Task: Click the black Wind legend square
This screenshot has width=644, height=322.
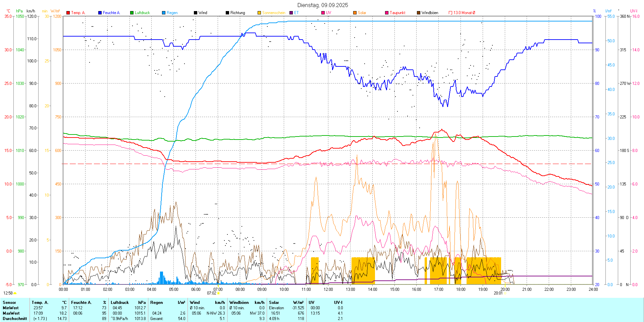Action: point(196,13)
